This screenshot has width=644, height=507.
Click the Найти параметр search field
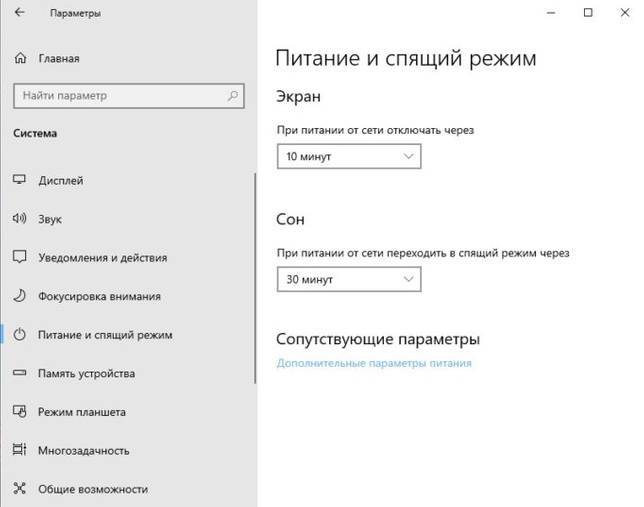coord(129,96)
